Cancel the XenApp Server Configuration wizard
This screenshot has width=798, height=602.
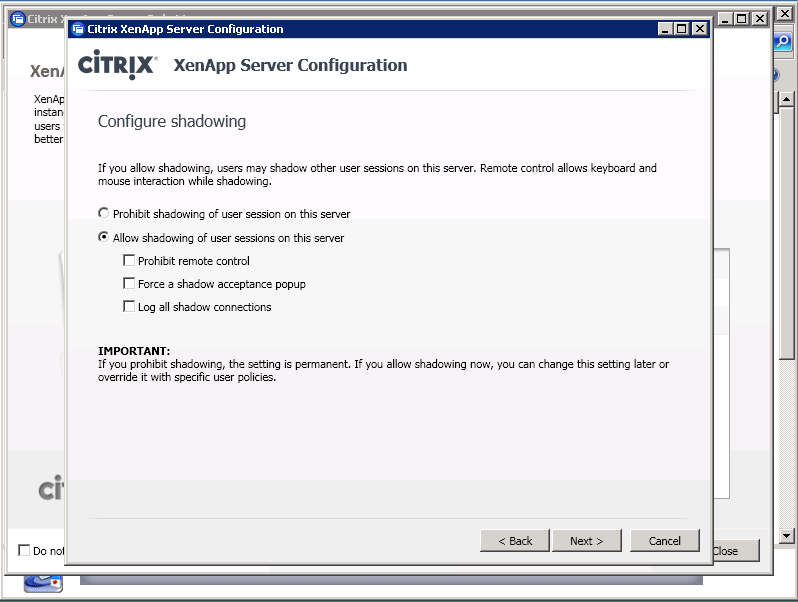665,540
